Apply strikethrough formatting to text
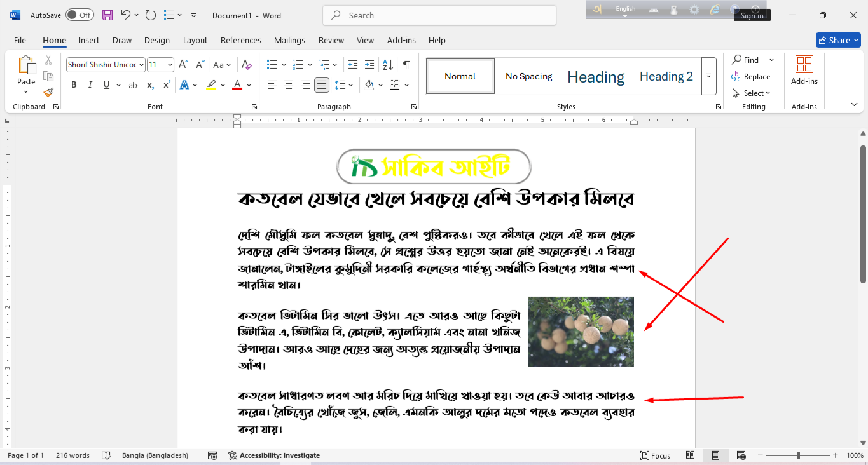 (x=133, y=85)
